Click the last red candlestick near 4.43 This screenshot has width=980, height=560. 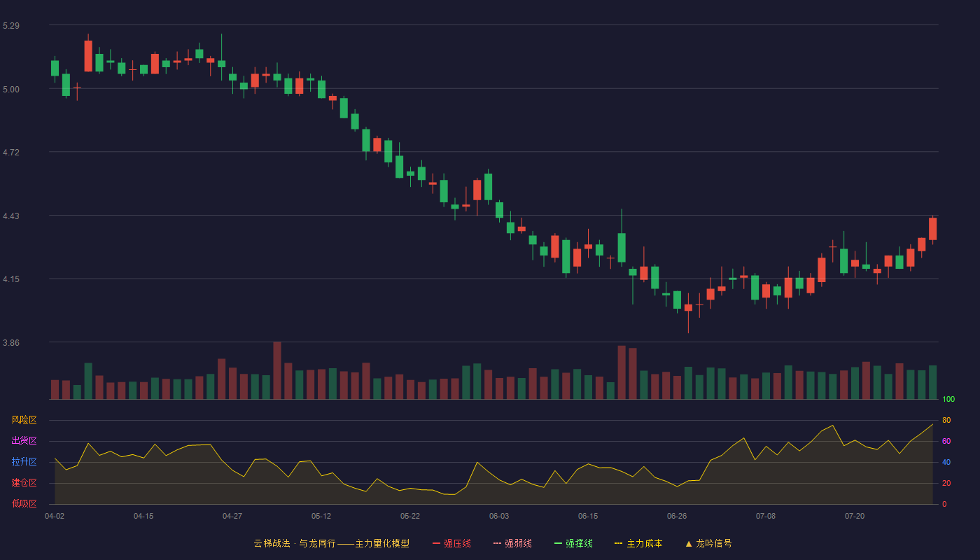pos(932,229)
